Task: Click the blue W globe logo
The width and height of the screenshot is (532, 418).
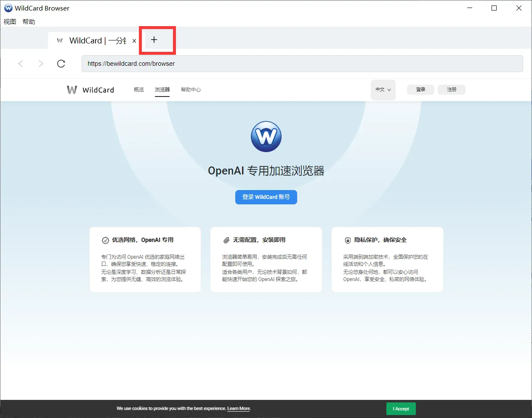Action: coord(266,137)
